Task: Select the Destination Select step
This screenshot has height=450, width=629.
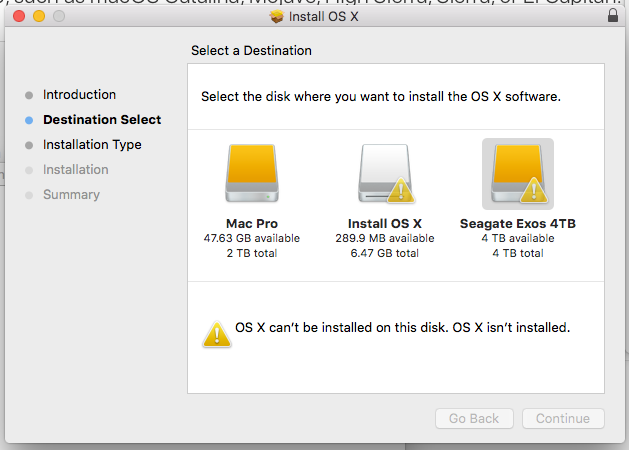Action: pyautogui.click(x=101, y=120)
